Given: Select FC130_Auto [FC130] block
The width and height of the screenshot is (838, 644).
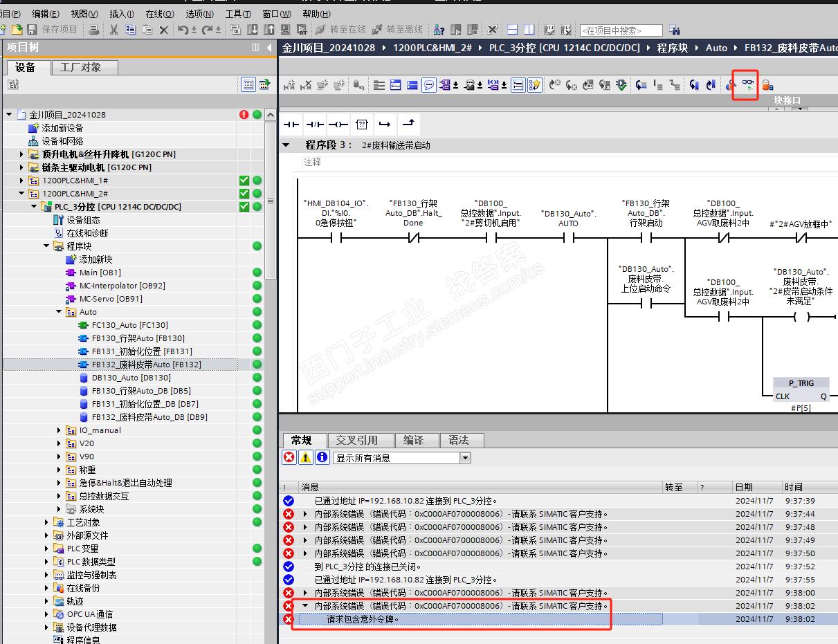Looking at the screenshot, I should click(129, 325).
